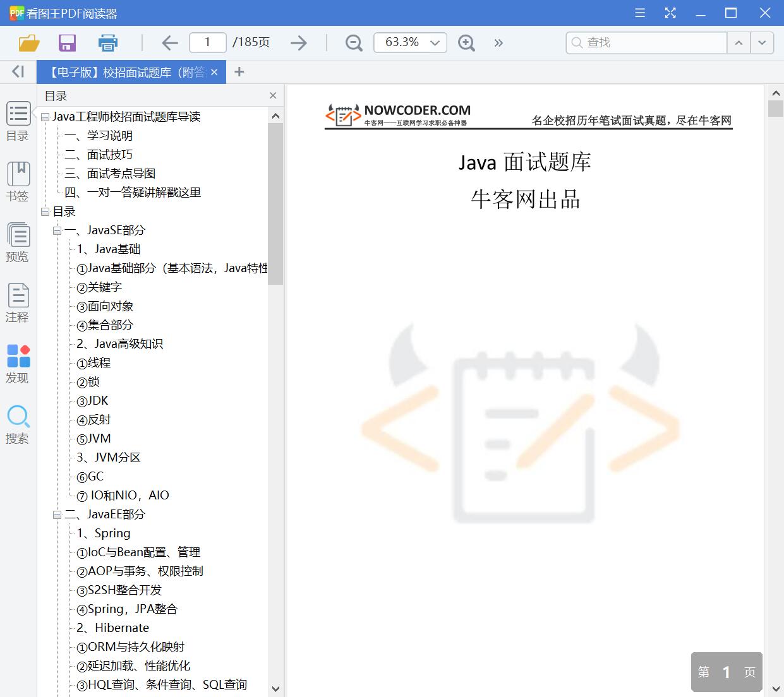Jump to 四、一对一答疑讲解戳这里

pyautogui.click(x=133, y=193)
